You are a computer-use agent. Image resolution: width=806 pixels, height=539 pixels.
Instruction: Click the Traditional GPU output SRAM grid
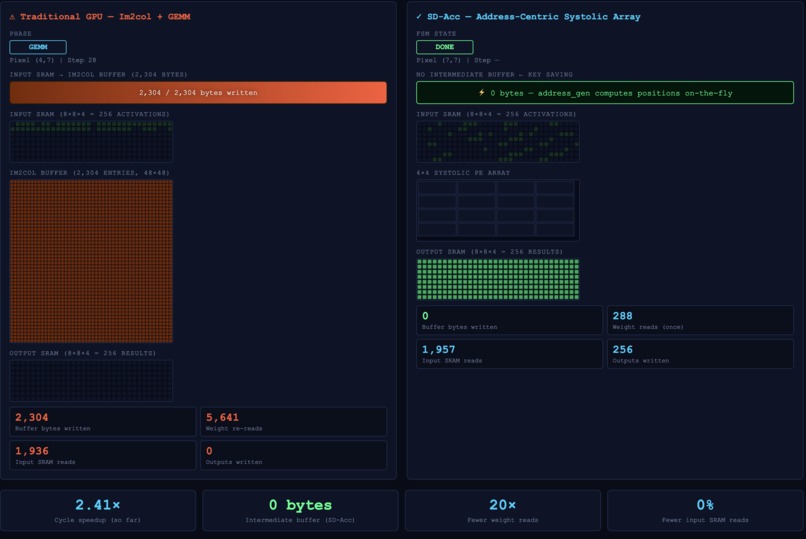coord(91,381)
